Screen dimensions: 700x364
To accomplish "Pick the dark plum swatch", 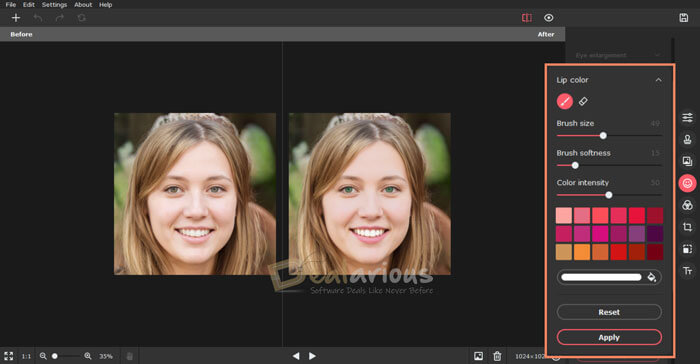I will pos(655,234).
